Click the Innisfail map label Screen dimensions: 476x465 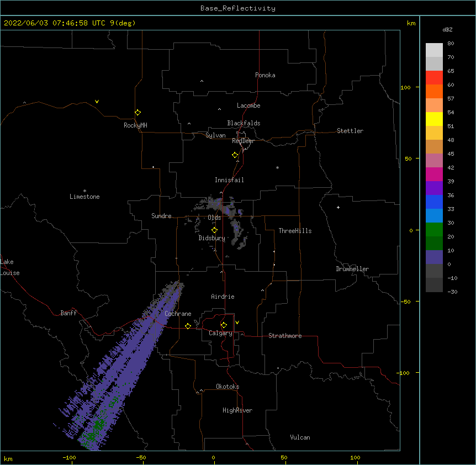pos(229,180)
